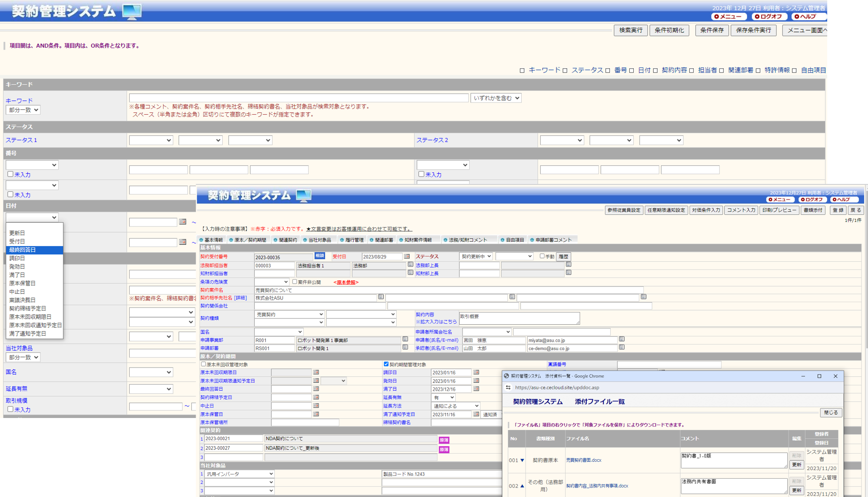
Task: Toggle 案件非公開 checkbox
Action: coord(295,282)
